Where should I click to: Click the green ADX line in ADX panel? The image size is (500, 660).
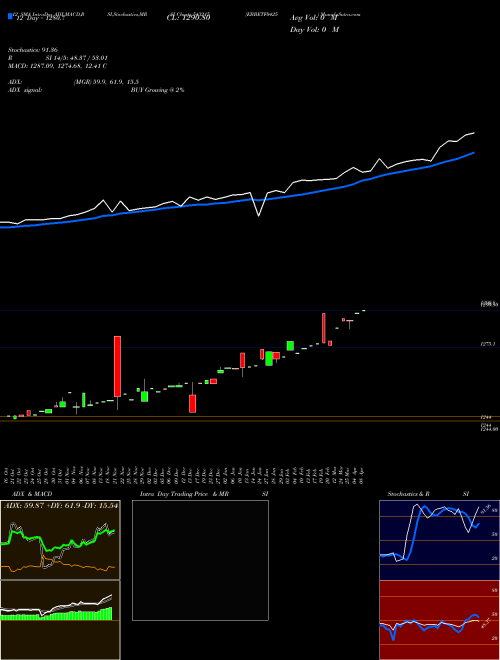(x=58, y=541)
